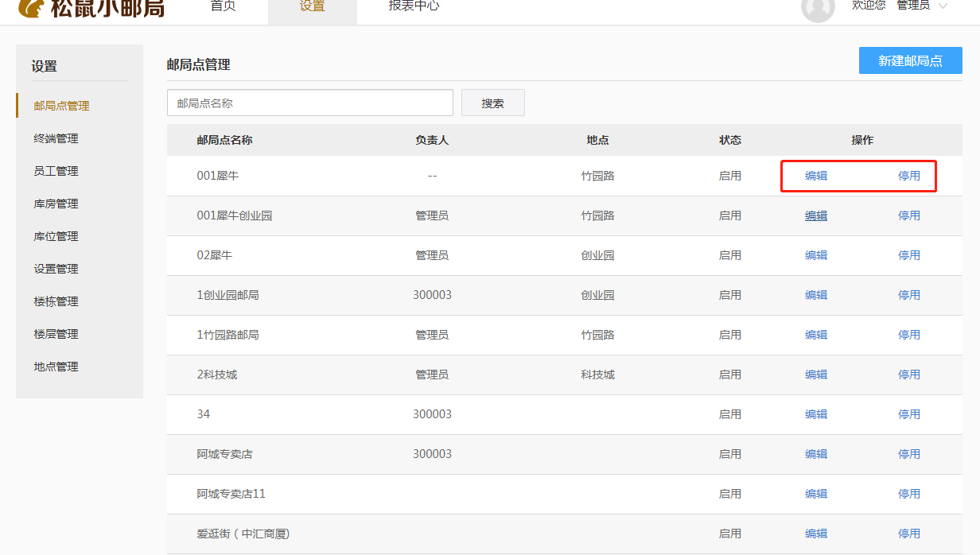This screenshot has height=555, width=980.
Task: Click the 阿城专卖店11 name cell
Action: [x=231, y=494]
